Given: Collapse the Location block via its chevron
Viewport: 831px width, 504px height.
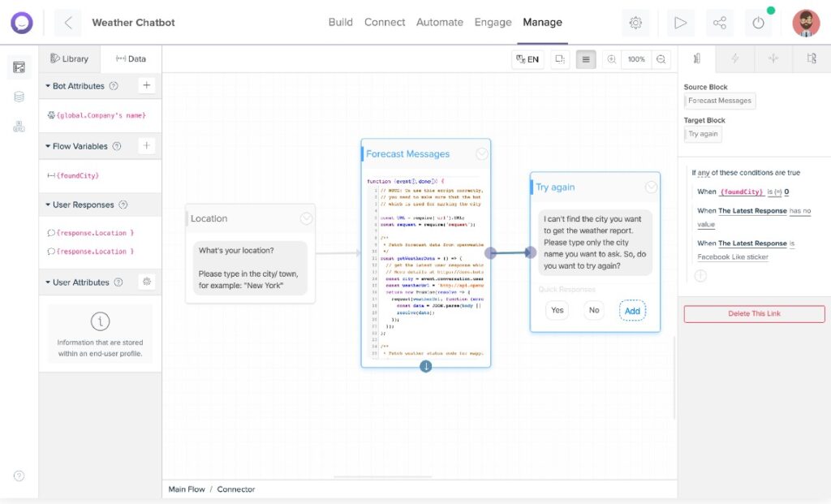Looking at the screenshot, I should 307,218.
